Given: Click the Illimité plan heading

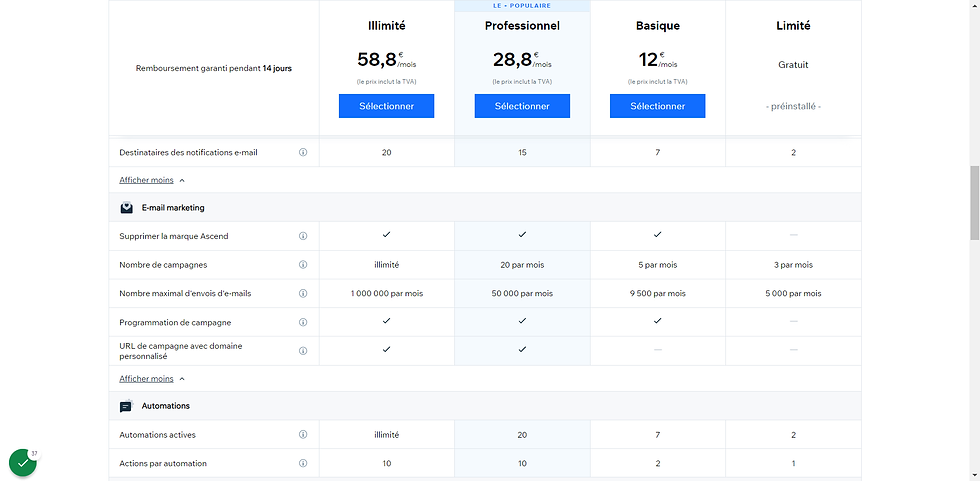Looking at the screenshot, I should coord(386,26).
